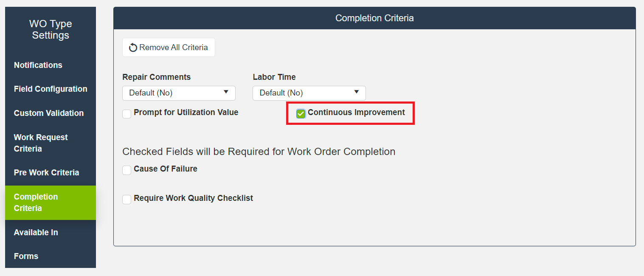Click the WO Type Settings sidebar title
The image size is (644, 276).
pos(51,30)
